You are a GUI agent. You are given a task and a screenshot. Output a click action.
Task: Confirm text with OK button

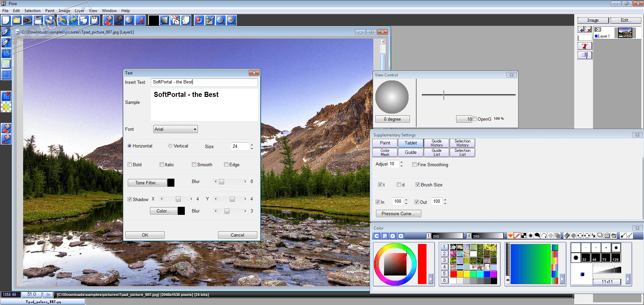(x=145, y=235)
